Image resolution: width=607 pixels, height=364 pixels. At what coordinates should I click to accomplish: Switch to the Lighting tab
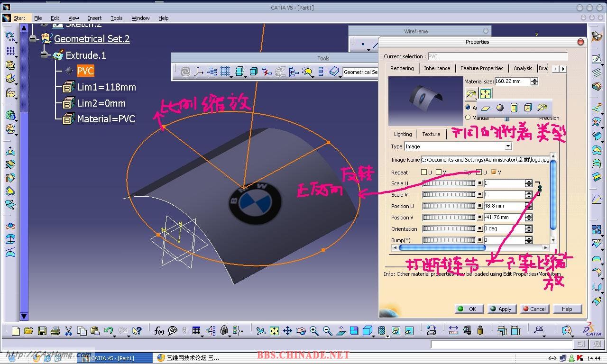pos(403,134)
